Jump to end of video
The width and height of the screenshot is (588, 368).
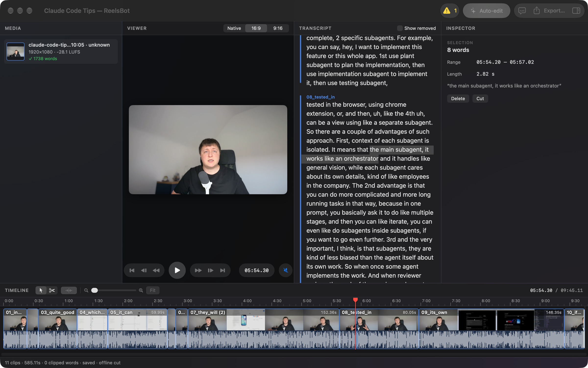coord(222,270)
